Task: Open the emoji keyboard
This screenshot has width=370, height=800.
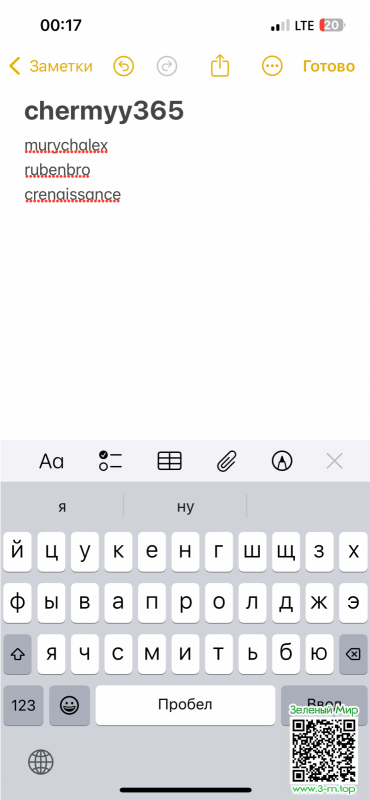Action: pyautogui.click(x=69, y=705)
